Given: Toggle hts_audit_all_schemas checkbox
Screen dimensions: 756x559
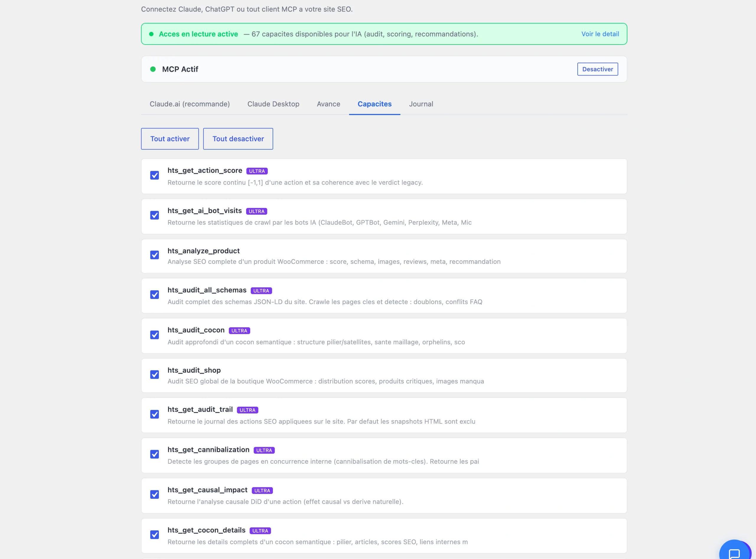Looking at the screenshot, I should coord(154,295).
